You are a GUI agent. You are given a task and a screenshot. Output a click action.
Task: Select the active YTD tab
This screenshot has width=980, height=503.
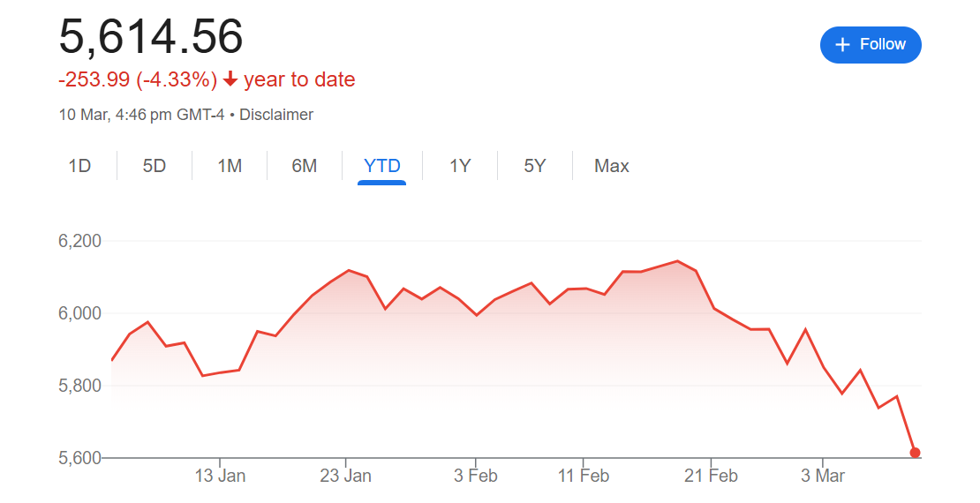tap(381, 166)
